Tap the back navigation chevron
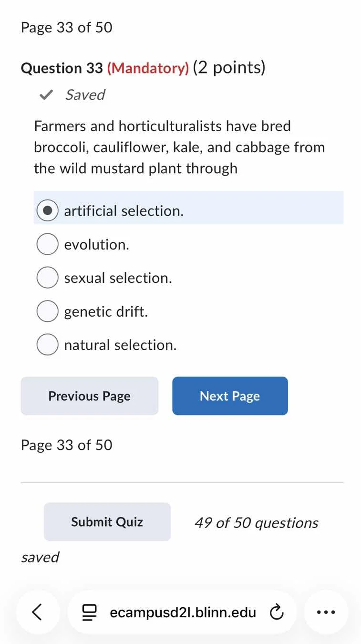The width and height of the screenshot is (361, 644). tap(38, 612)
